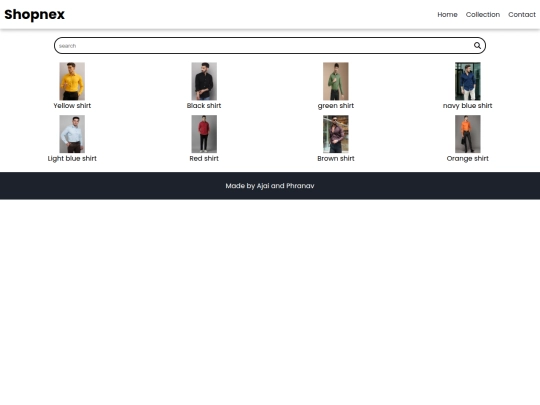Click the "Yellow shirt" label text

tap(72, 106)
